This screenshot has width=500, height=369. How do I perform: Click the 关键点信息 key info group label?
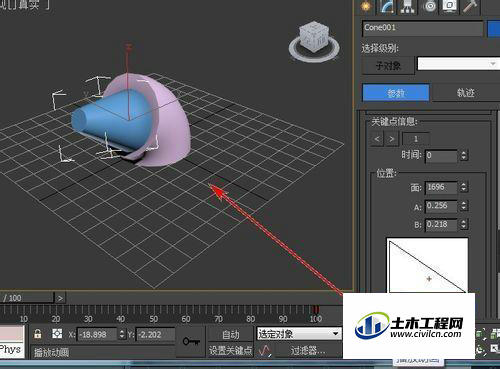pos(394,121)
